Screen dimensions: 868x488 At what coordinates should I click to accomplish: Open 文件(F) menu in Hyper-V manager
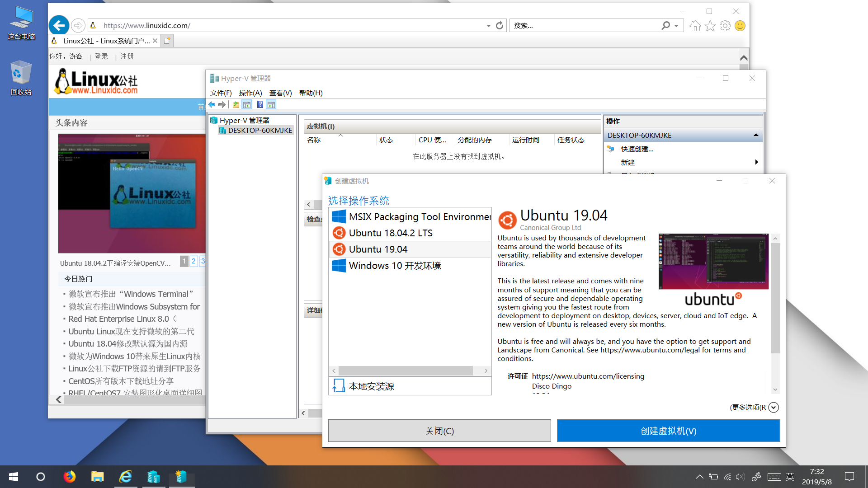click(220, 92)
